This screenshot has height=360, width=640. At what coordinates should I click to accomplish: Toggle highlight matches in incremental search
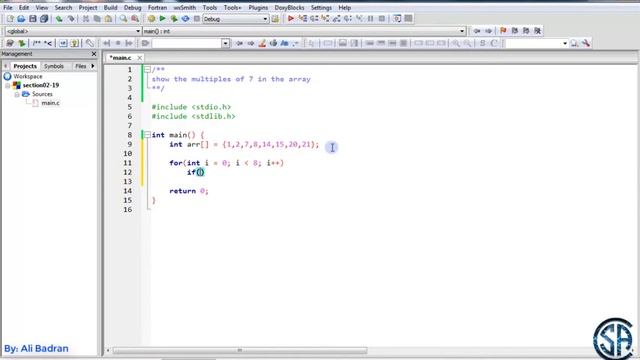click(x=262, y=43)
